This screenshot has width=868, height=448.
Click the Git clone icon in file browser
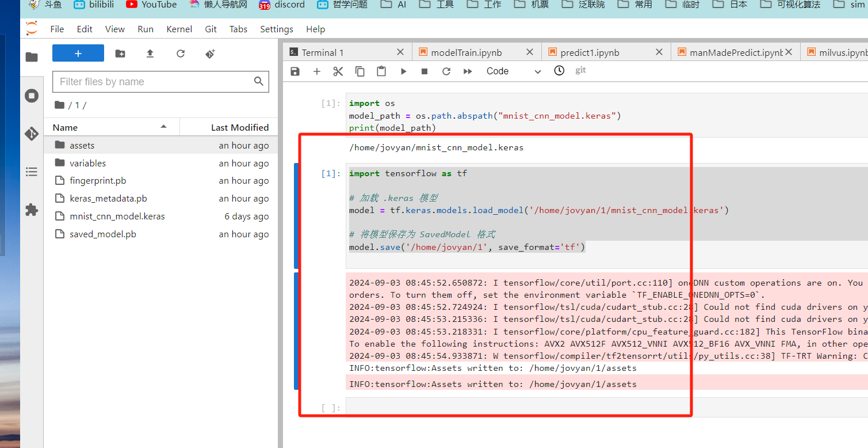coord(210,54)
